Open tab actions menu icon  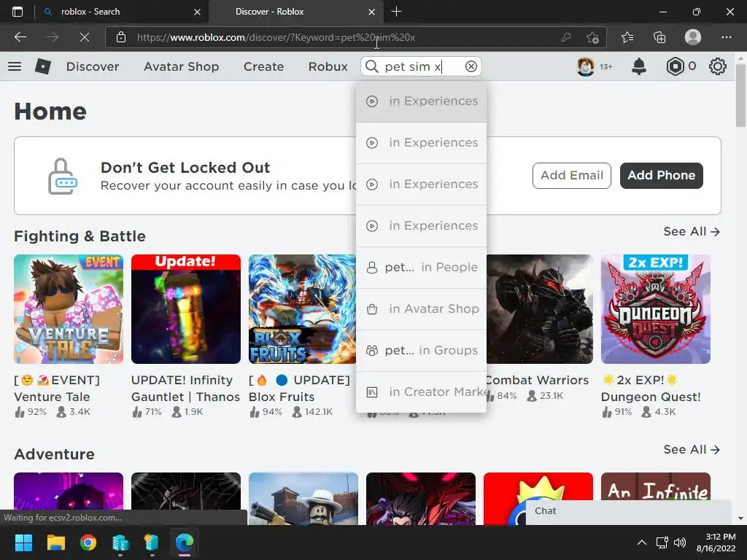click(x=18, y=12)
